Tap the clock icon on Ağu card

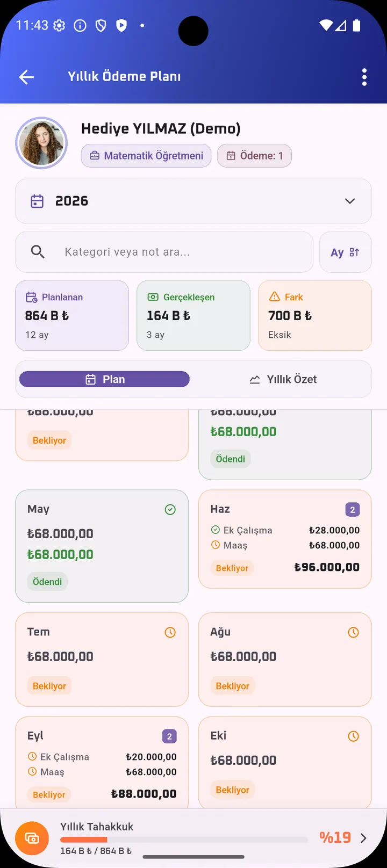(353, 632)
